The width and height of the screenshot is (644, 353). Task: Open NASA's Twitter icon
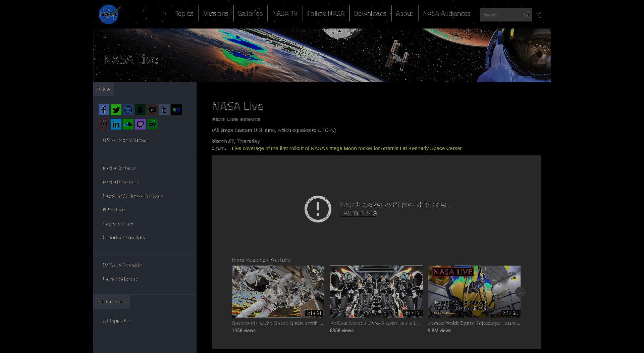[116, 110]
